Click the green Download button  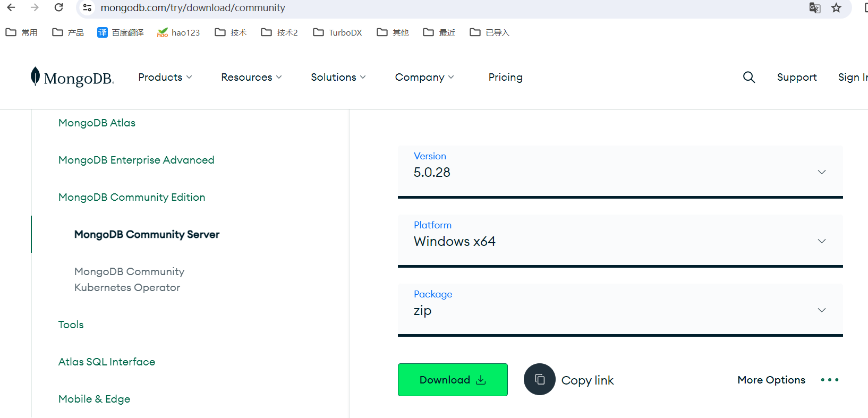pyautogui.click(x=453, y=380)
